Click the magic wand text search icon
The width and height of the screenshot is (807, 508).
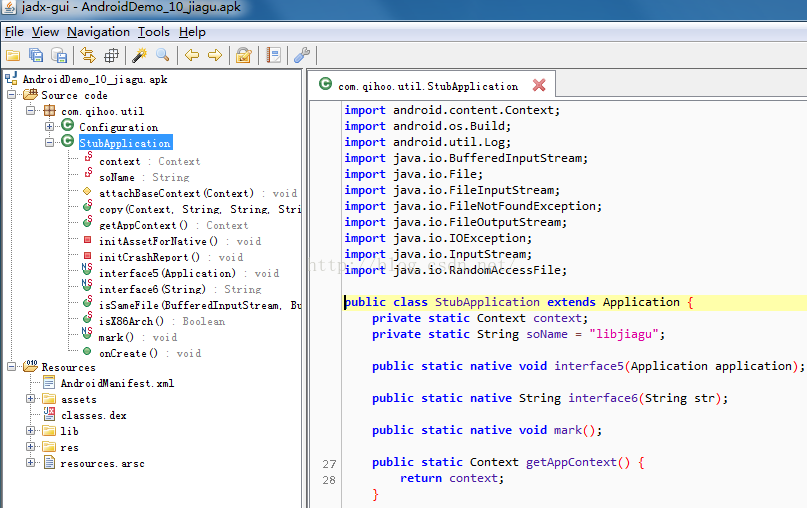coord(139,55)
